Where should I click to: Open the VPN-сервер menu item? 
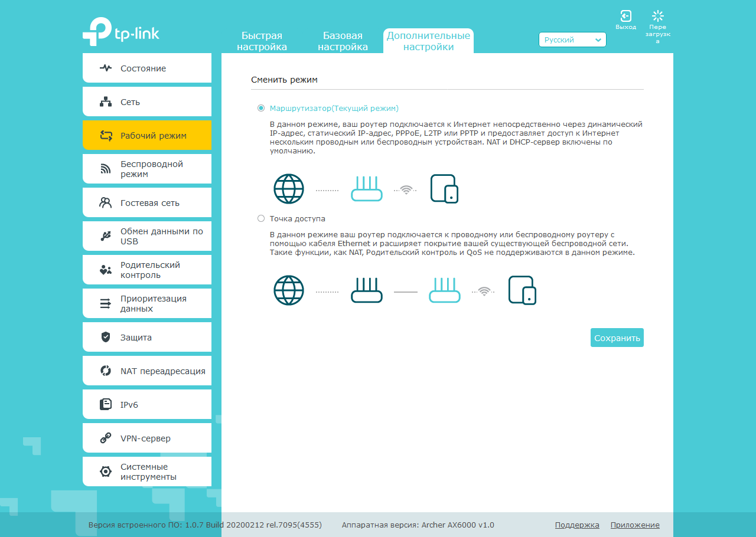[147, 438]
